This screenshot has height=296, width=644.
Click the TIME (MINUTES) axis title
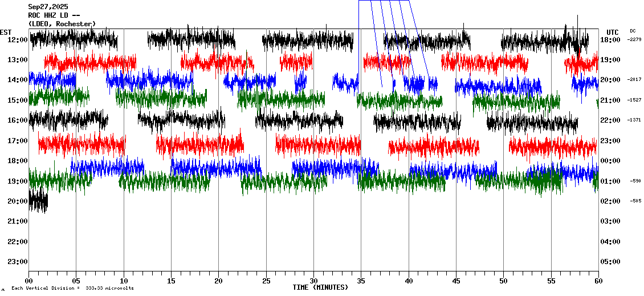click(x=320, y=287)
